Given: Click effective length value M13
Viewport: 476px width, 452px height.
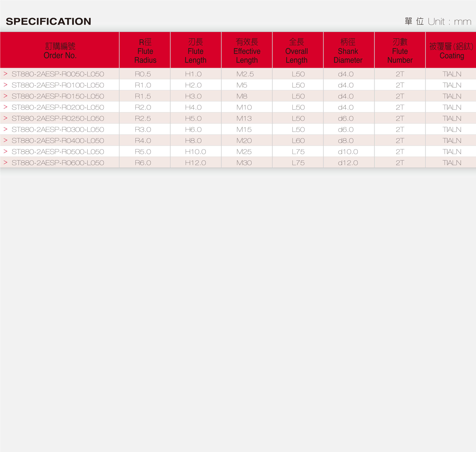Looking at the screenshot, I should click(x=244, y=118).
